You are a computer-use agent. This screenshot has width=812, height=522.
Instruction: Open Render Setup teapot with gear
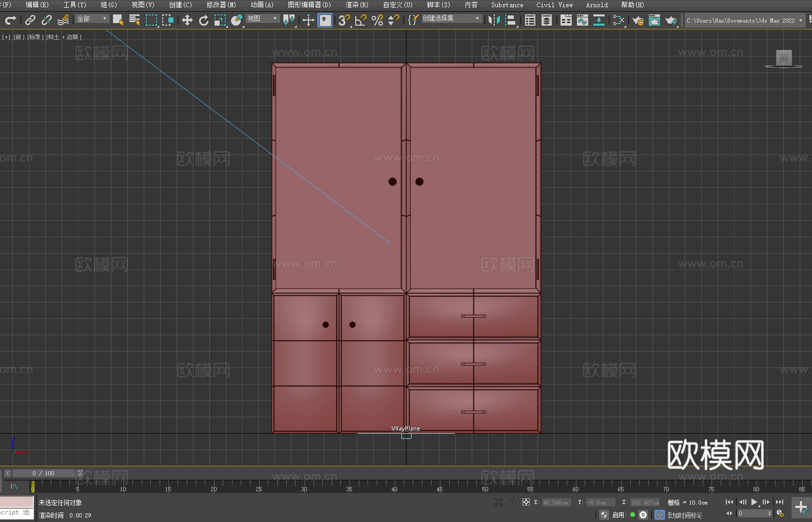[638, 20]
